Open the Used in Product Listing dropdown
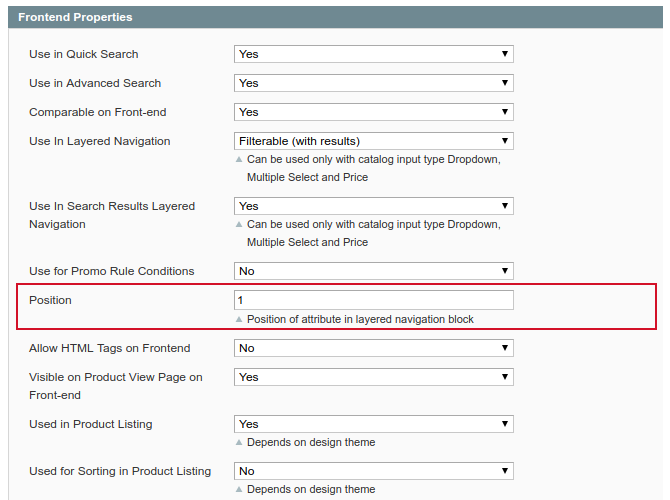Screen dimensions: 670x500 point(373,424)
